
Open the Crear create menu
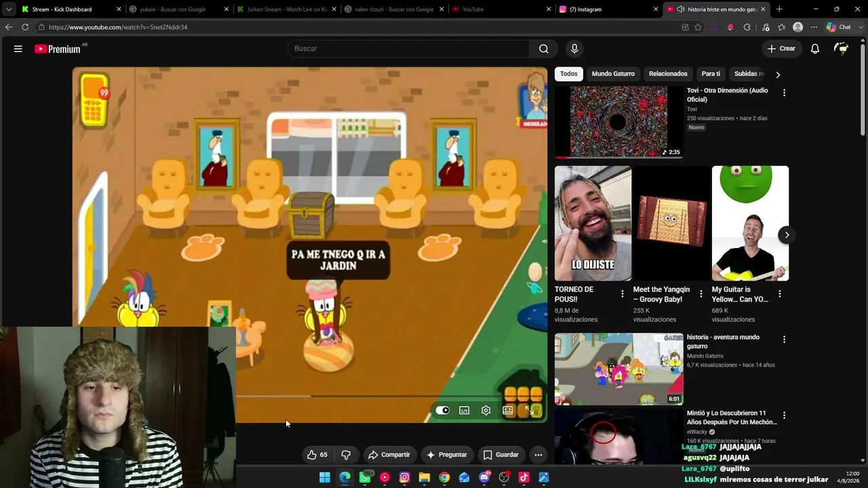pos(781,49)
